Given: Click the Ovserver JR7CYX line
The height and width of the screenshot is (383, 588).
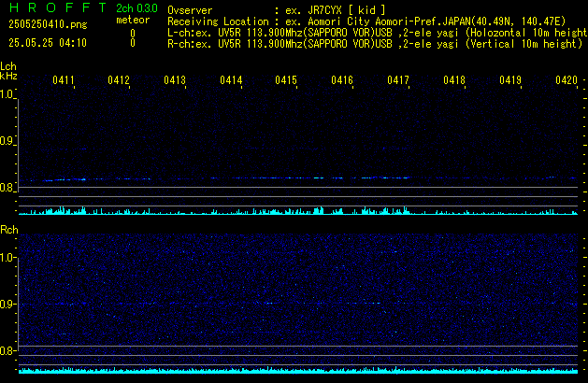Looking at the screenshot, I should pos(277,10).
